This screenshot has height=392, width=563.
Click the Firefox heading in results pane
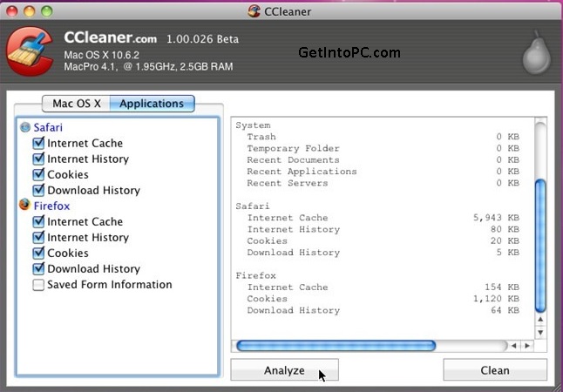click(255, 275)
